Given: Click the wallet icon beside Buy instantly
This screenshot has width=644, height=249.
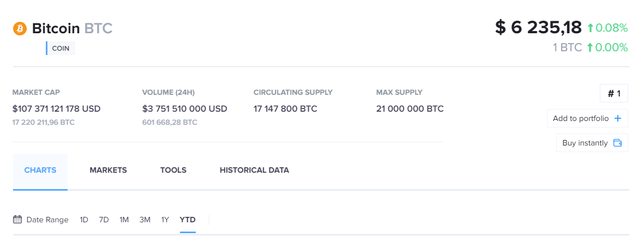Looking at the screenshot, I should pyautogui.click(x=617, y=143).
